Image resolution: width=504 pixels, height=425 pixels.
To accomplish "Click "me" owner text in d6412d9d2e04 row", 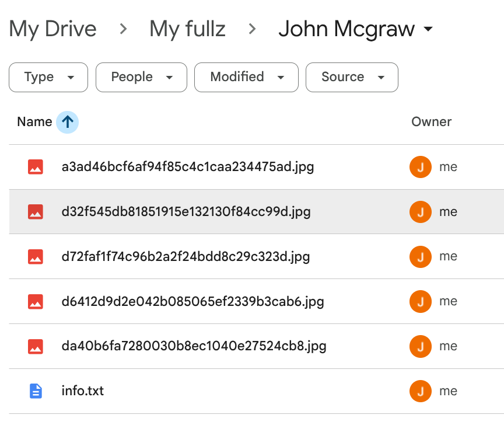I will coord(448,301).
